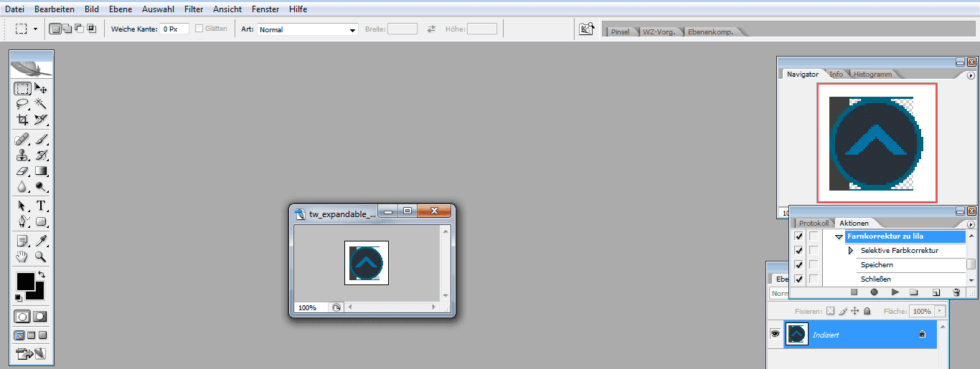Viewport: 980px width, 369px height.
Task: Open the Pinsel tab in palette well
Action: (x=620, y=32)
